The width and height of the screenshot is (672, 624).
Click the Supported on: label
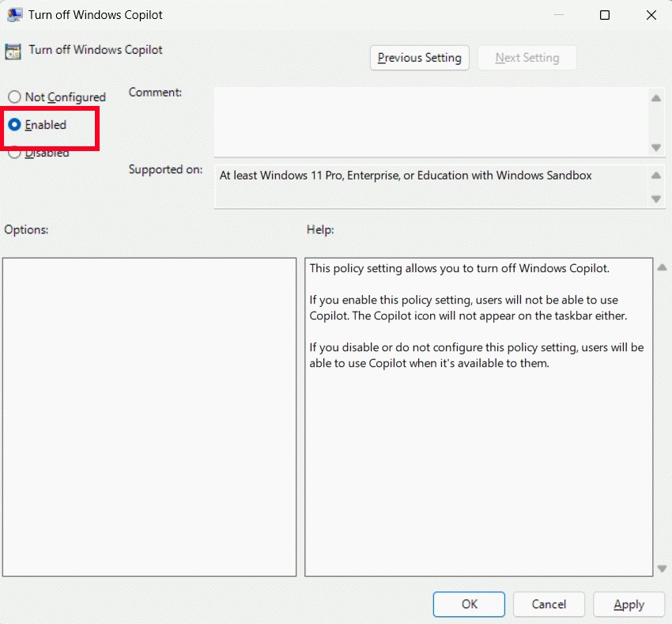click(x=165, y=169)
